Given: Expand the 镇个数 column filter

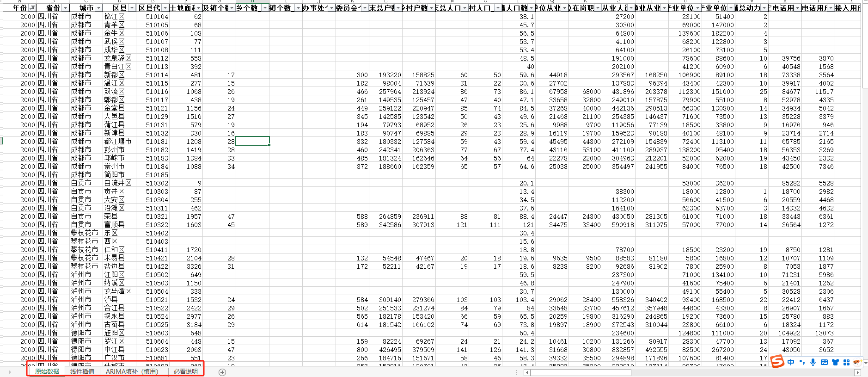Looking at the screenshot, I should (298, 8).
